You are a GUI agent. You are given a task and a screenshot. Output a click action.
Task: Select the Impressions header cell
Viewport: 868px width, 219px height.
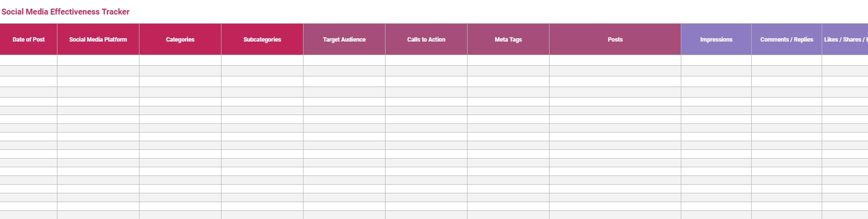pos(716,39)
